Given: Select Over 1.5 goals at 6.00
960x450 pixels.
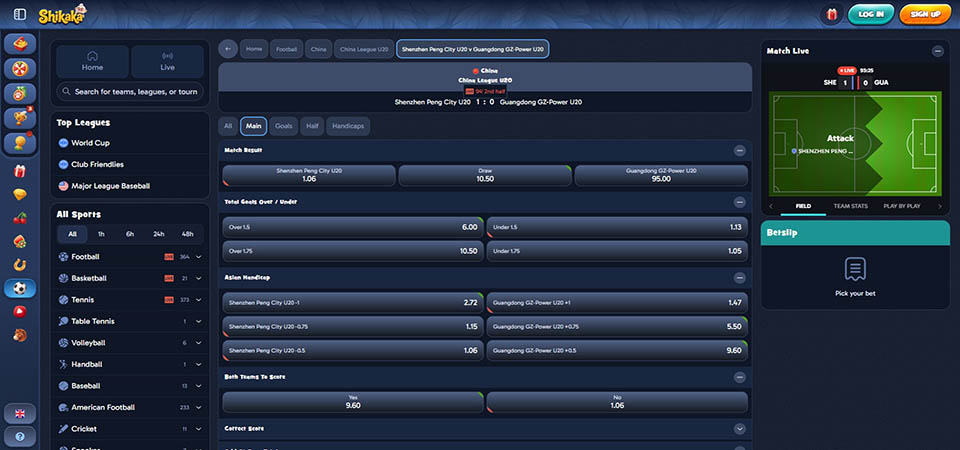Looking at the screenshot, I should (x=353, y=227).
